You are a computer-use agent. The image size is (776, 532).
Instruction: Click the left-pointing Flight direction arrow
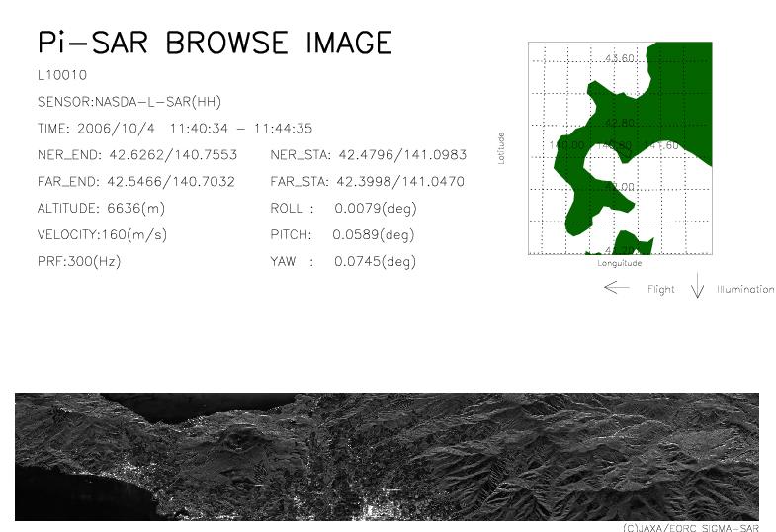coord(617,287)
